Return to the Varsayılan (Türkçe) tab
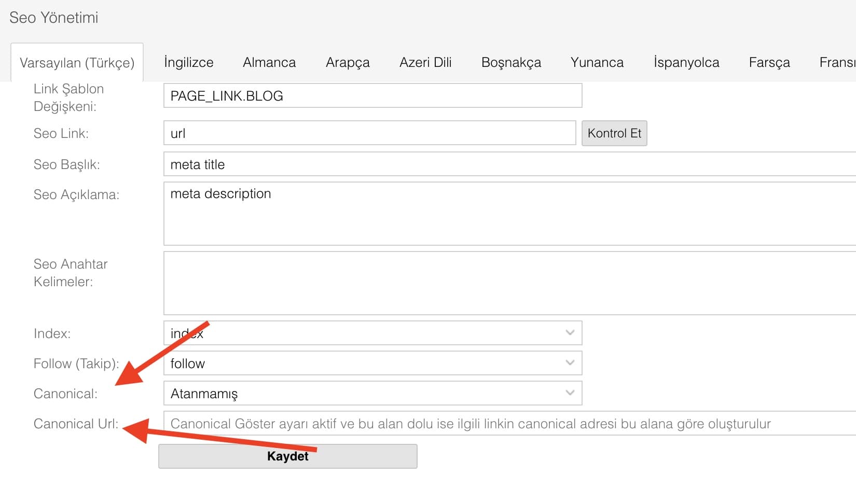Image resolution: width=856 pixels, height=504 pixels. (76, 62)
